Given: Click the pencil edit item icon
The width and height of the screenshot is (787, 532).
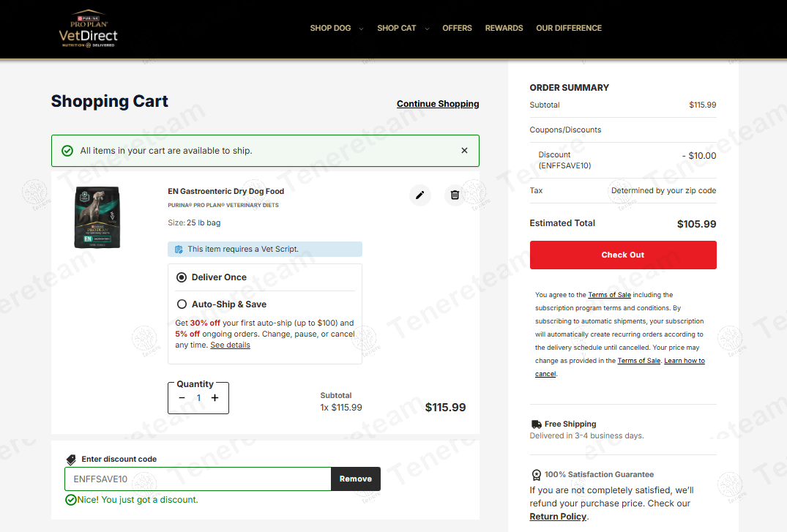Looking at the screenshot, I should 419,195.
